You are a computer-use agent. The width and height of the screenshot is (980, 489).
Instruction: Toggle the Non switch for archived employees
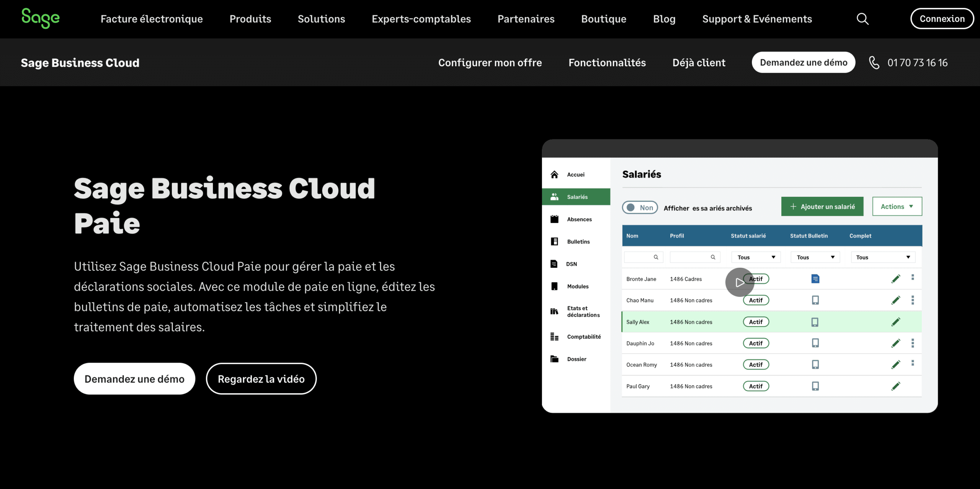coord(640,208)
